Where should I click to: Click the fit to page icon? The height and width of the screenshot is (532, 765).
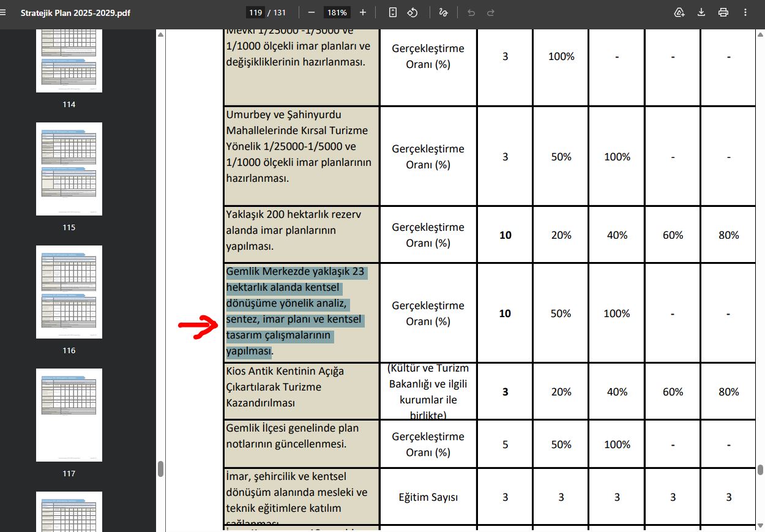(x=393, y=12)
